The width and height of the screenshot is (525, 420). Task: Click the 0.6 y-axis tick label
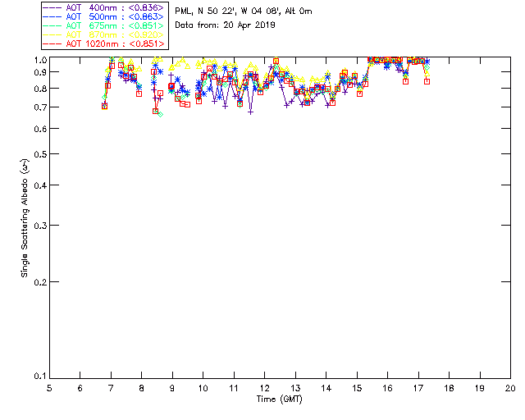coord(40,129)
